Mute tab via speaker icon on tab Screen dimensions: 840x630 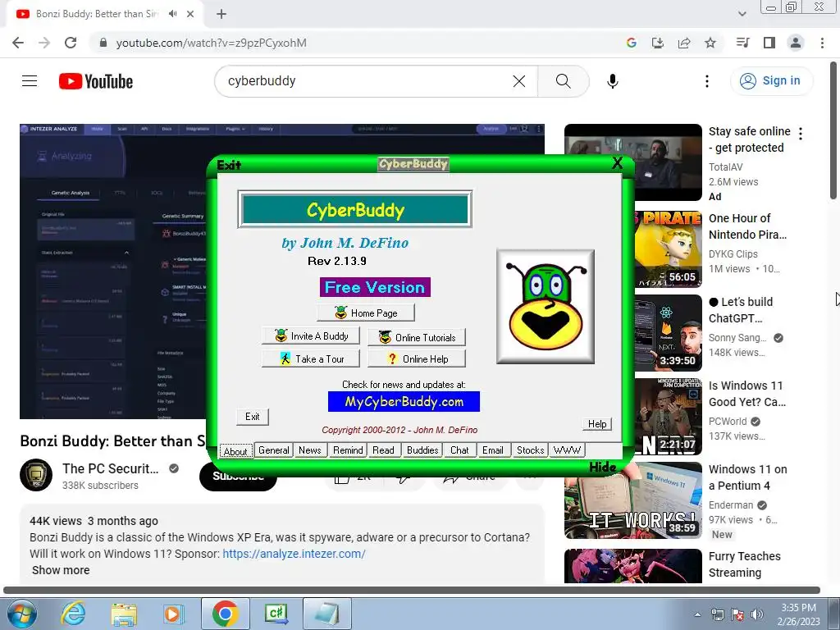click(x=172, y=14)
